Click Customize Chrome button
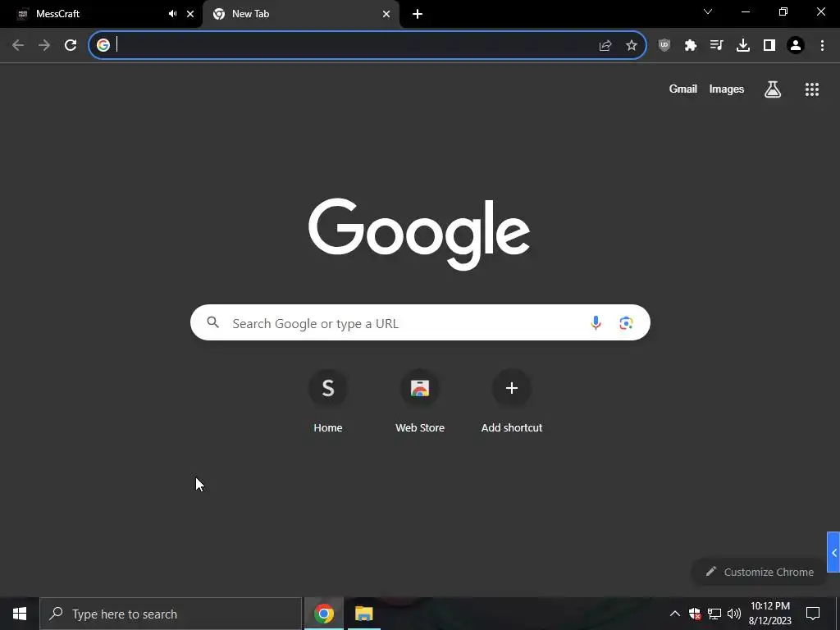This screenshot has height=630, width=840. (760, 572)
